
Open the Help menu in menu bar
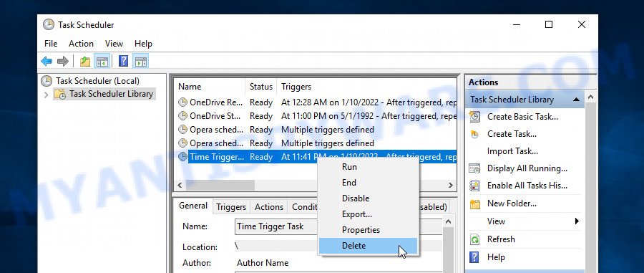[x=143, y=44]
